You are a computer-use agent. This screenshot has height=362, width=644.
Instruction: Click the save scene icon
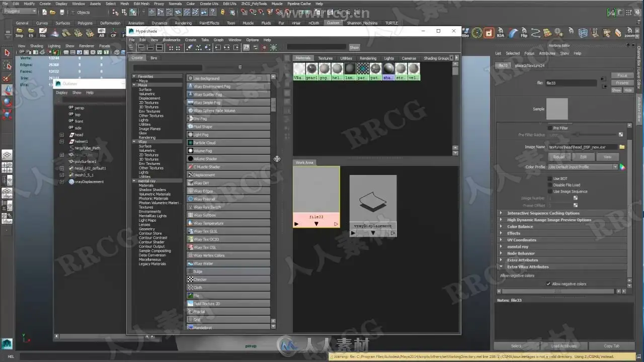(61, 12)
